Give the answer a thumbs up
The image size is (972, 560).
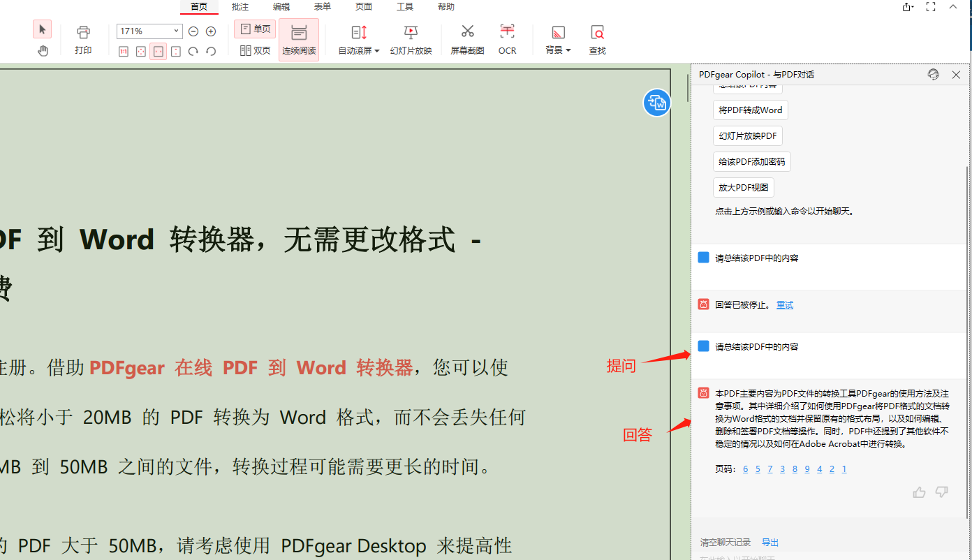pos(919,492)
